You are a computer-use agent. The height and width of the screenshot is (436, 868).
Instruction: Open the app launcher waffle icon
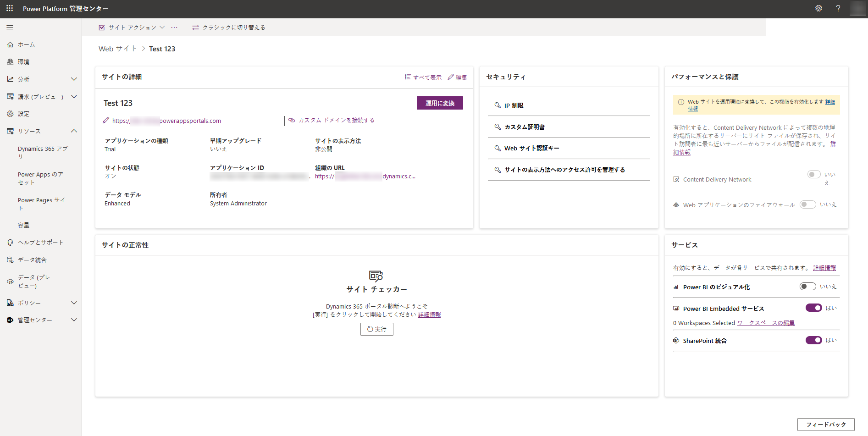tap(10, 8)
